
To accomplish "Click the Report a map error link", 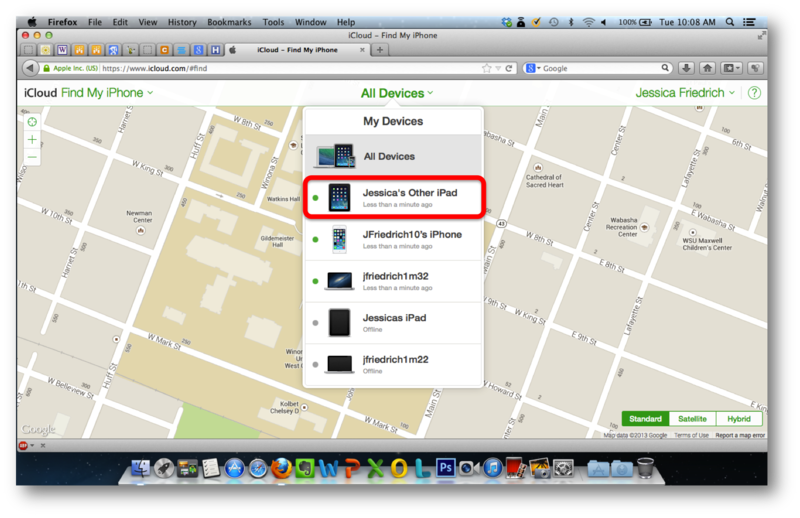I will pos(740,435).
